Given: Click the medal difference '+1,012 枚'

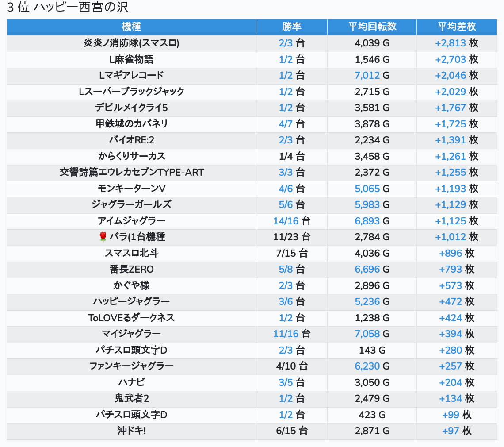Looking at the screenshot, I should (x=457, y=237).
